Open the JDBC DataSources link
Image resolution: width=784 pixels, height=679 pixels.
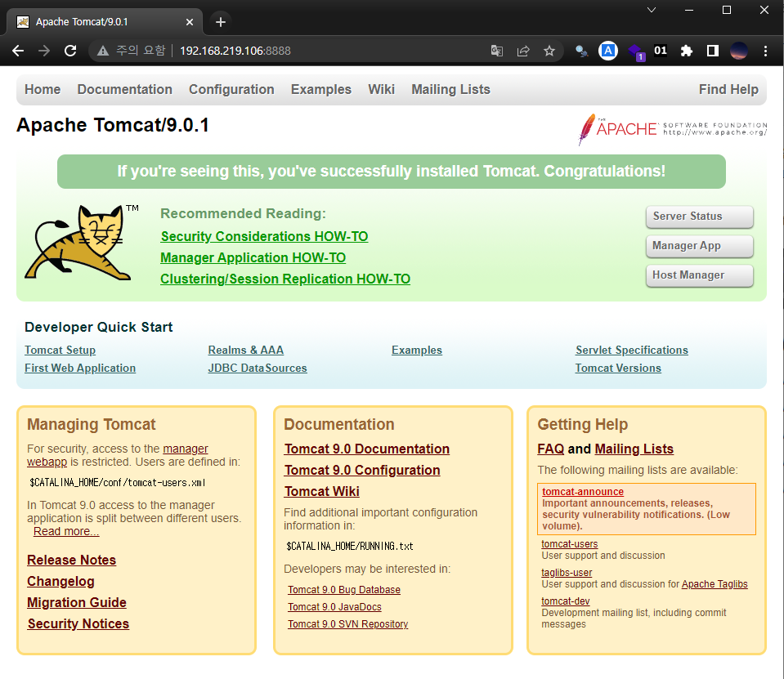pos(258,369)
